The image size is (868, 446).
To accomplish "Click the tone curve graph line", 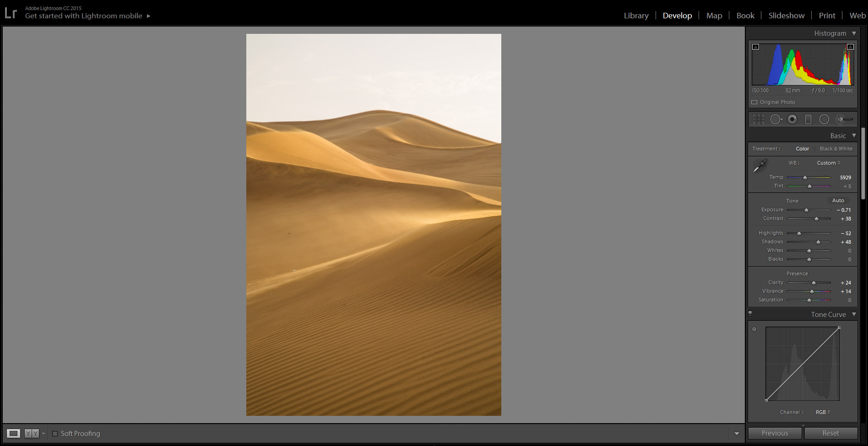I will (x=803, y=364).
